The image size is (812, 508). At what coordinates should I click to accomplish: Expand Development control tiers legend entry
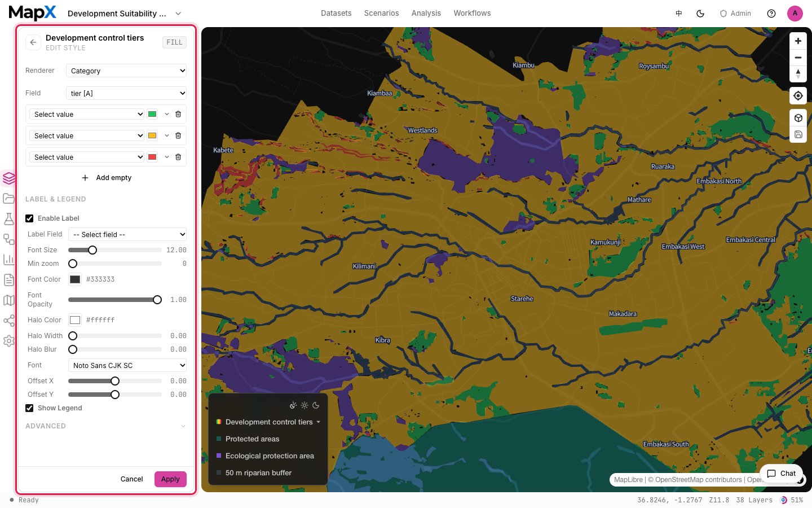pos(319,422)
